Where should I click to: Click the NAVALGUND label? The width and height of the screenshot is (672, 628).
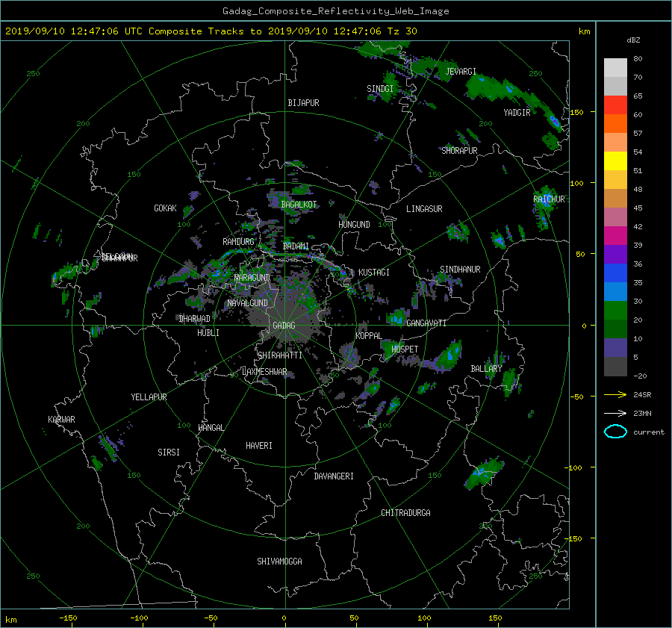click(247, 303)
